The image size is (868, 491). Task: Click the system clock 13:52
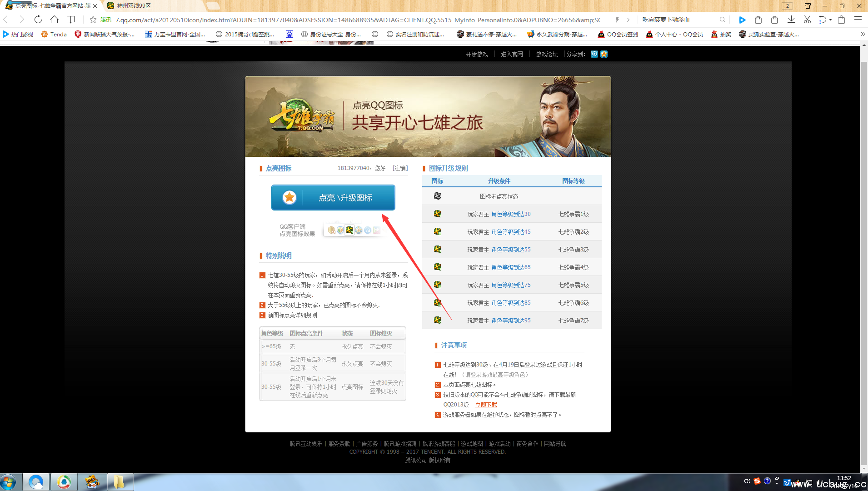(x=844, y=478)
